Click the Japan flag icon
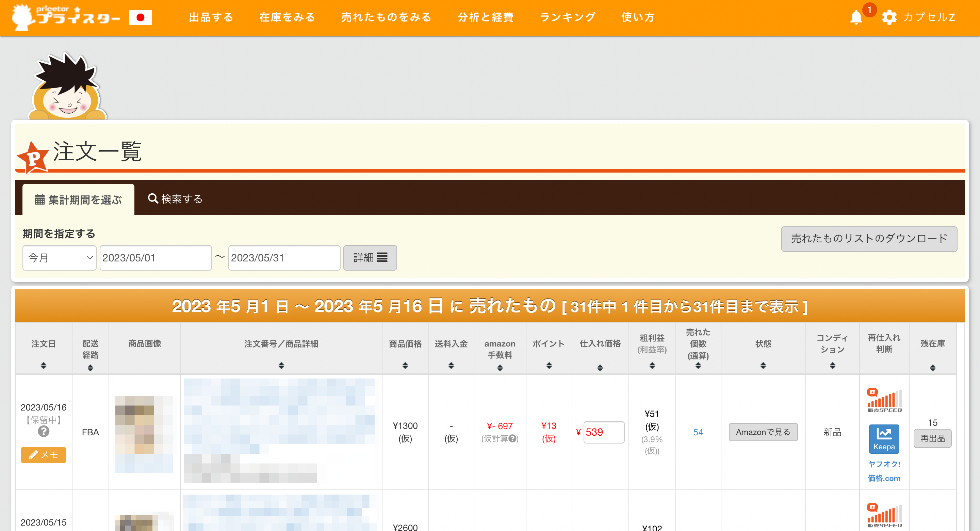Viewport: 980px width, 531px height. click(x=141, y=17)
